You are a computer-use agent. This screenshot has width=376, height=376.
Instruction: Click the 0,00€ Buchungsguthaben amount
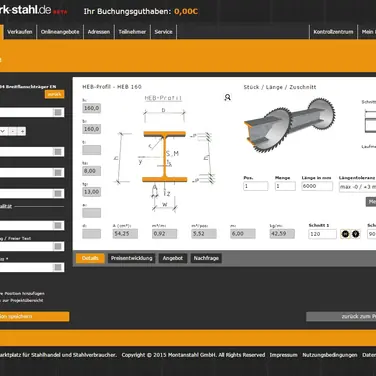tap(186, 12)
